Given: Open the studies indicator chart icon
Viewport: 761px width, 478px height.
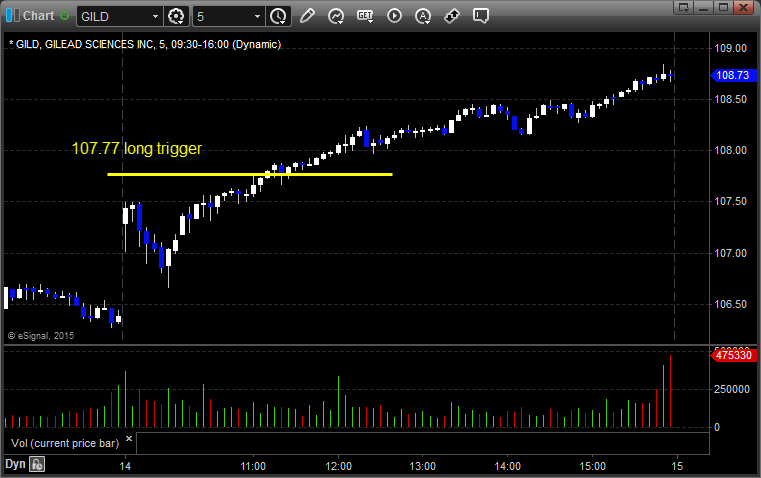Looking at the screenshot, I should (x=336, y=16).
